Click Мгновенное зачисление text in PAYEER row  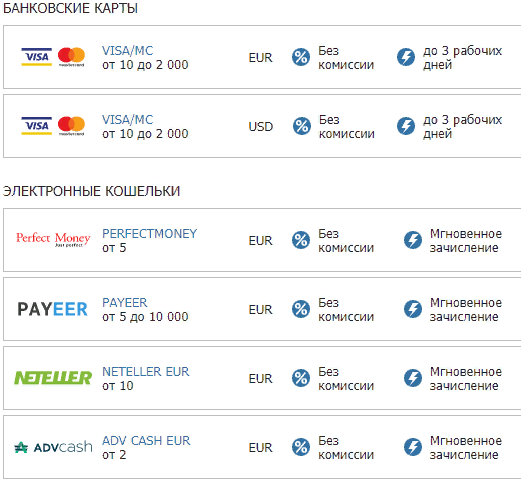(x=466, y=310)
